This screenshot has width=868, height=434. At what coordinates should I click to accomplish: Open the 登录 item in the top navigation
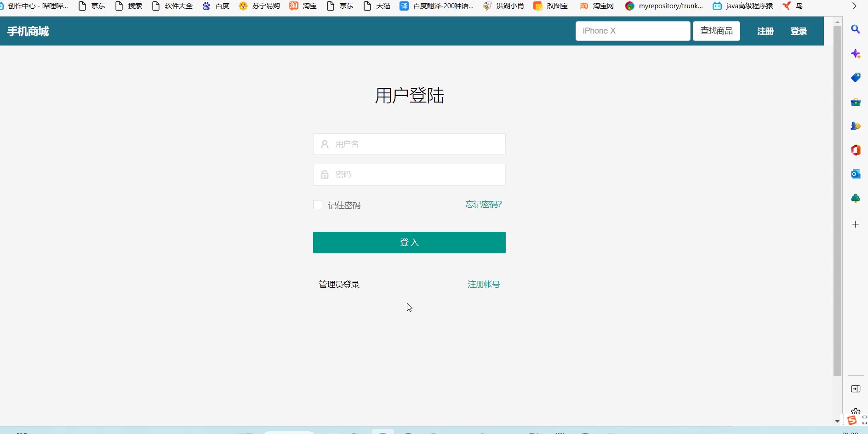click(x=799, y=31)
